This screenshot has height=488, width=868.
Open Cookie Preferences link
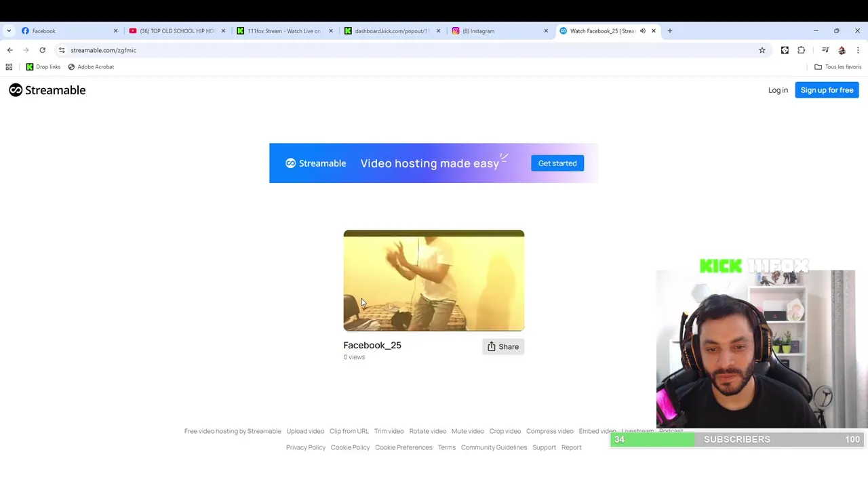click(403, 447)
